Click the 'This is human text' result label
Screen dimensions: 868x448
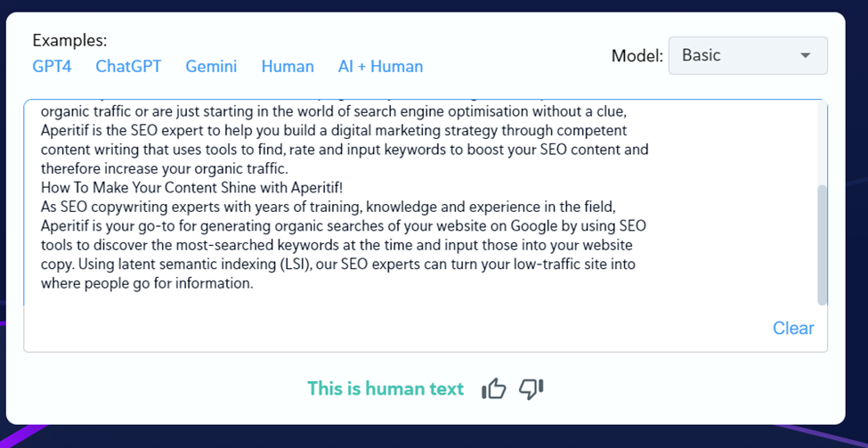click(x=385, y=388)
